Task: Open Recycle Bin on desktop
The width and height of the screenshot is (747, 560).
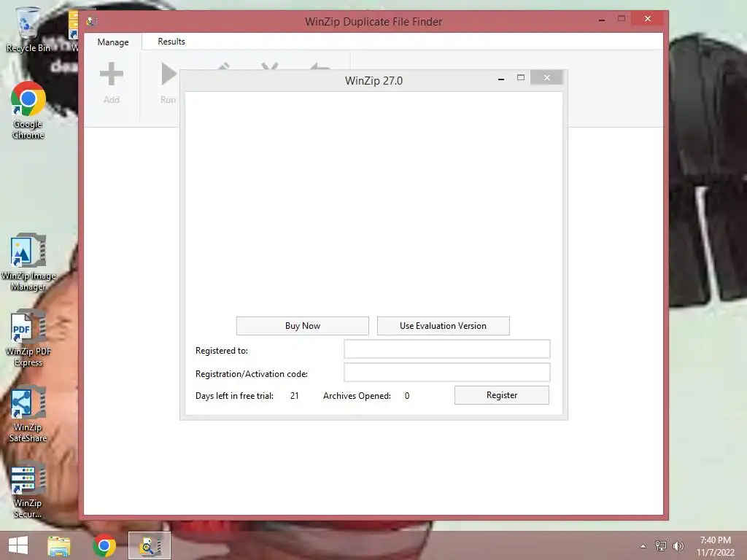Action: pyautogui.click(x=28, y=29)
